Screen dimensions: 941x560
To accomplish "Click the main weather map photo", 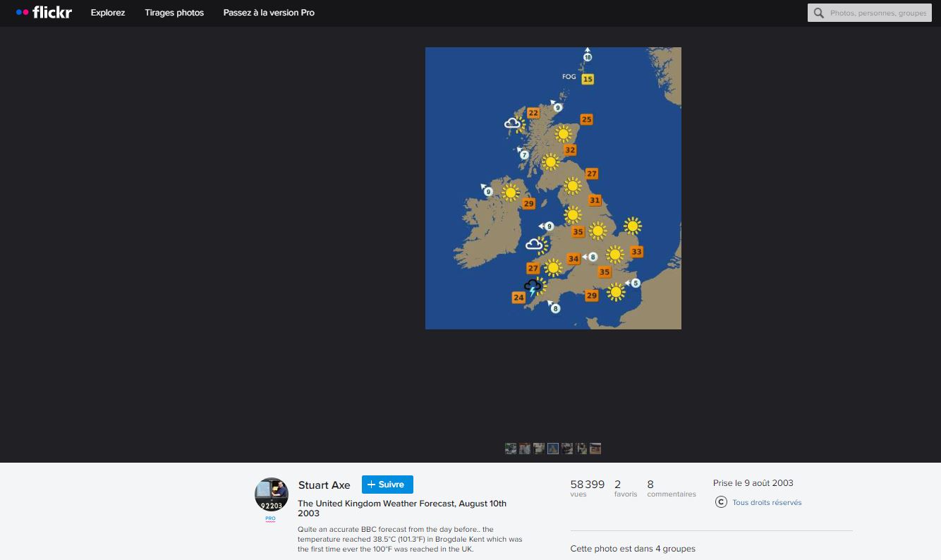I will coord(553,188).
